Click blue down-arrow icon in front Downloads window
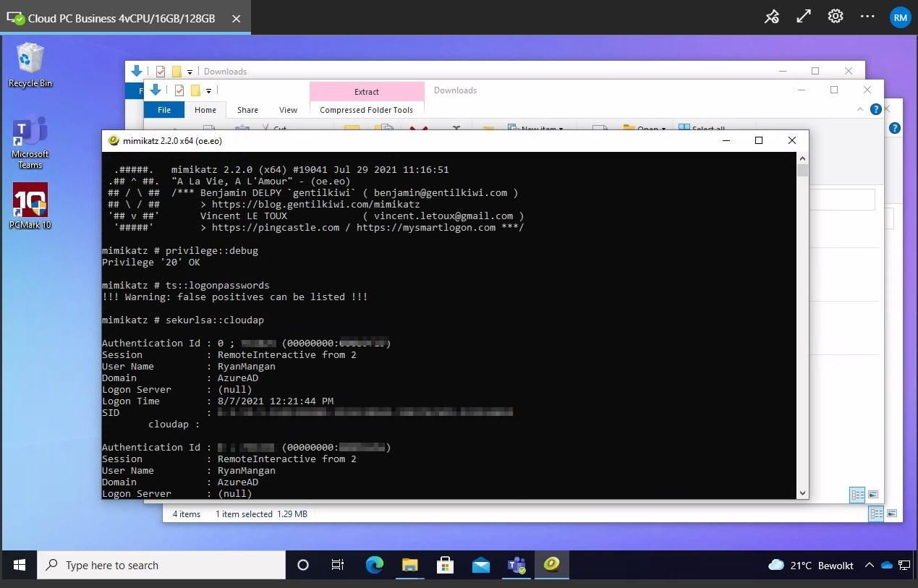Screen dimensions: 918x588 [156, 90]
